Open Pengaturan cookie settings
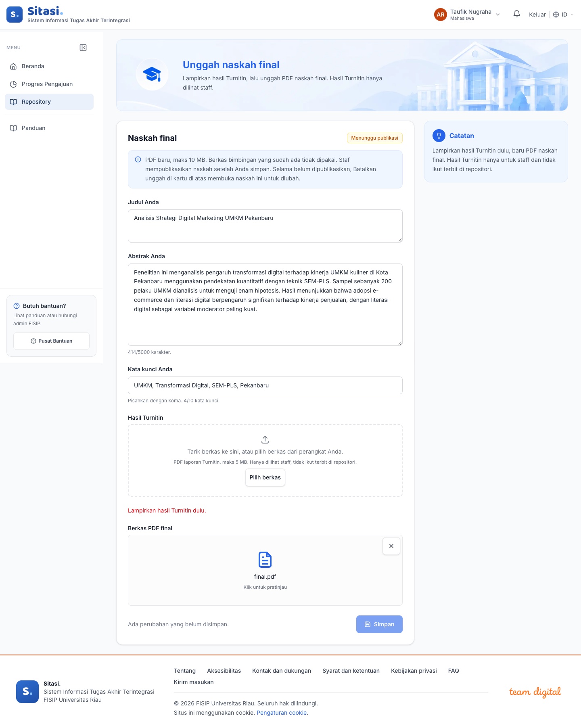 [x=282, y=713]
